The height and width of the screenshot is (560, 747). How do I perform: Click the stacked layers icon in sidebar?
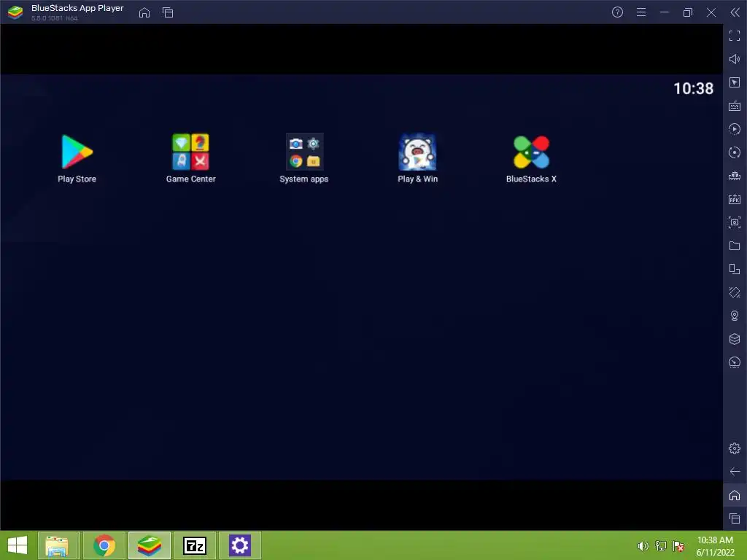[x=735, y=339]
